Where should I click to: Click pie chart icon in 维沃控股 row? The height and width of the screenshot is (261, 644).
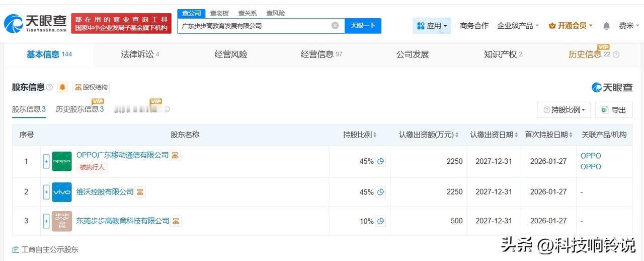pyautogui.click(x=381, y=192)
